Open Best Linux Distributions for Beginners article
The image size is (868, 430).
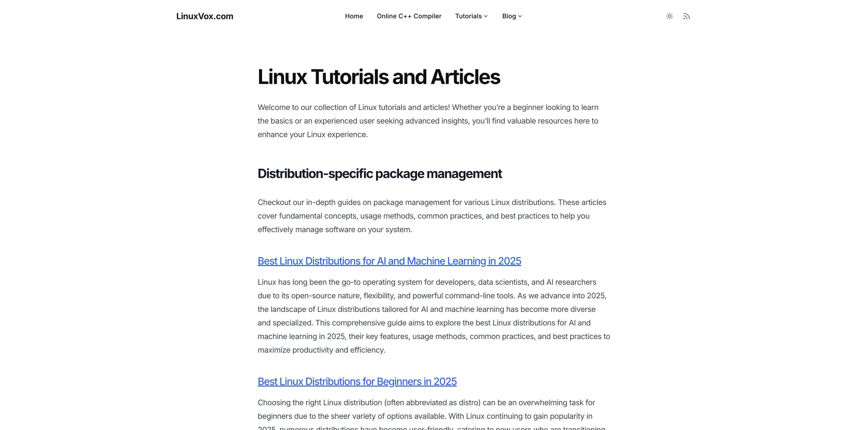tap(357, 381)
